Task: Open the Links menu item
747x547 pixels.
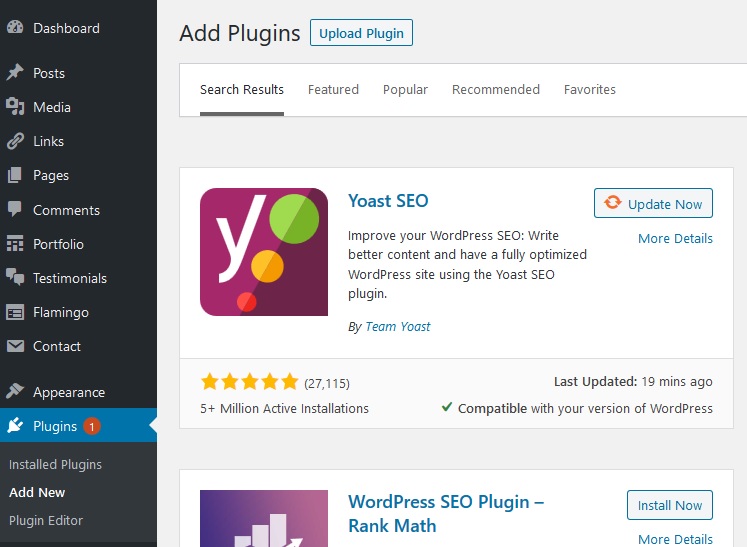Action: [x=49, y=142]
